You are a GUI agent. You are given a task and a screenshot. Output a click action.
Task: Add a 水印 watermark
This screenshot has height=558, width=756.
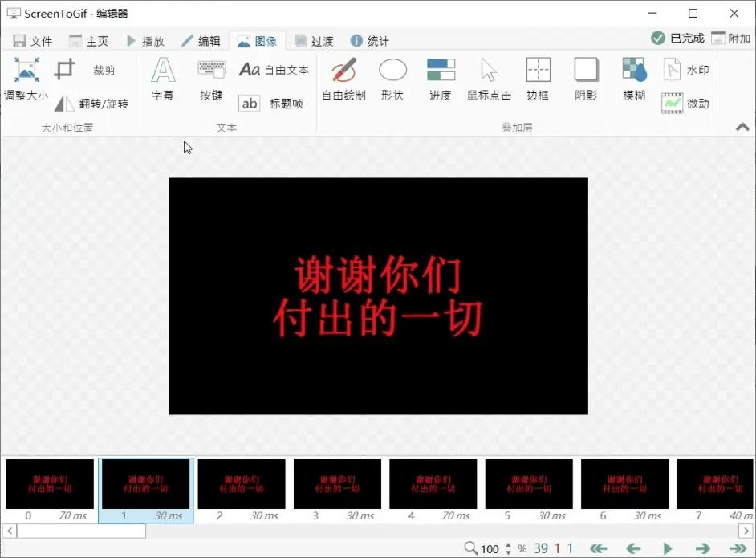[x=685, y=70]
